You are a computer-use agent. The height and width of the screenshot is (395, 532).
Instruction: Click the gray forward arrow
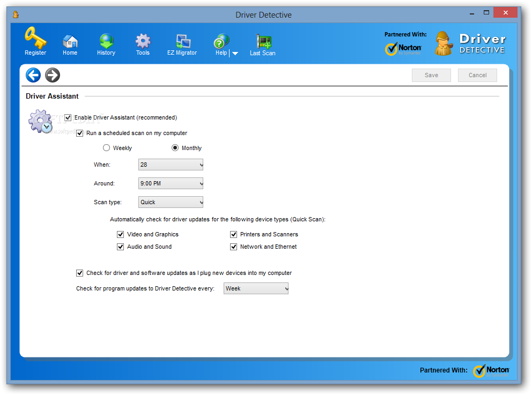tap(53, 75)
